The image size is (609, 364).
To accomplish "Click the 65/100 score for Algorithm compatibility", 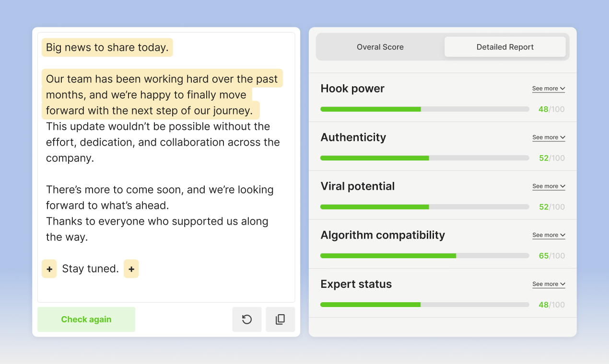I will (551, 256).
